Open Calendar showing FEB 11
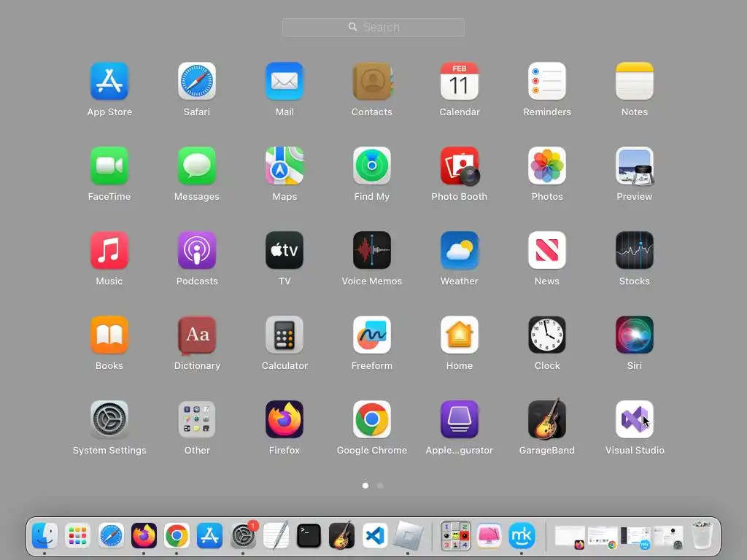Image resolution: width=747 pixels, height=560 pixels. pyautogui.click(x=460, y=81)
